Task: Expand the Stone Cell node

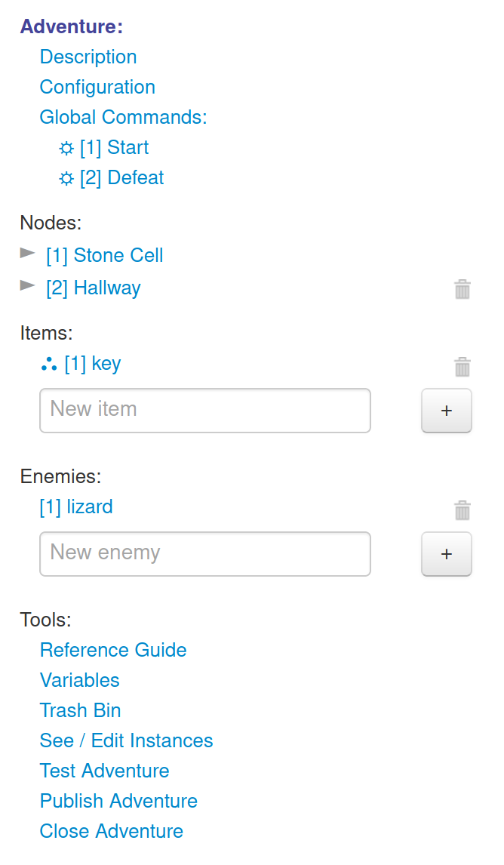Action: pyautogui.click(x=27, y=253)
